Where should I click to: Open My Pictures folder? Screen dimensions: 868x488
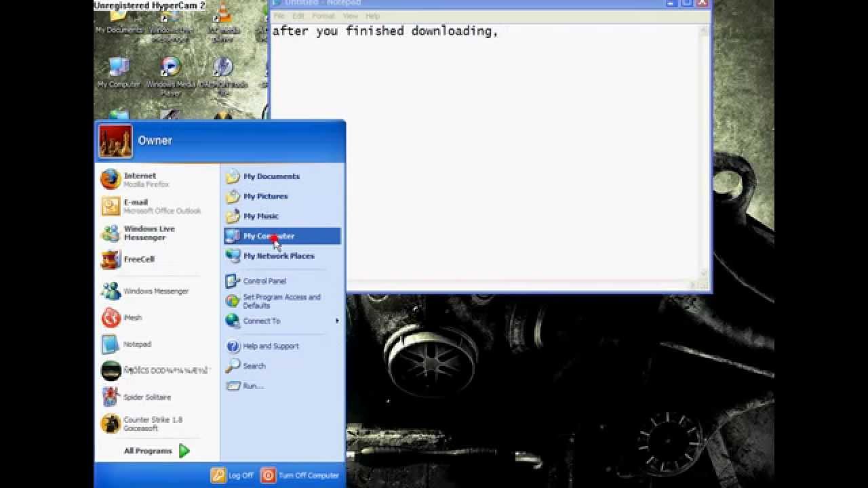point(282,197)
